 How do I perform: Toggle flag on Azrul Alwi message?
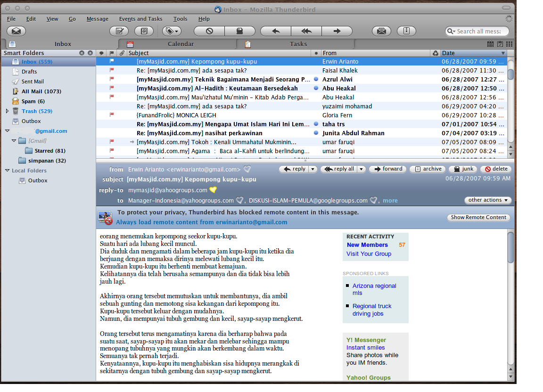tap(112, 79)
